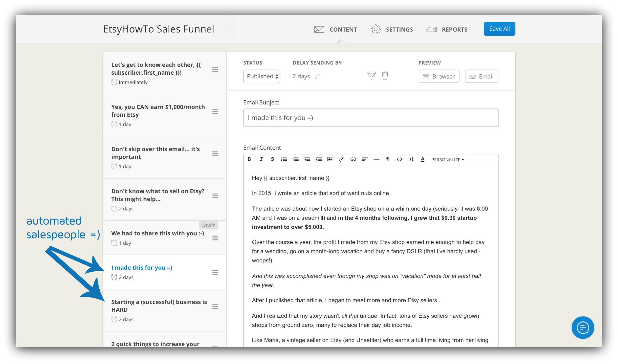Click the "2 days" delay value
The height and width of the screenshot is (364, 618).
[301, 76]
